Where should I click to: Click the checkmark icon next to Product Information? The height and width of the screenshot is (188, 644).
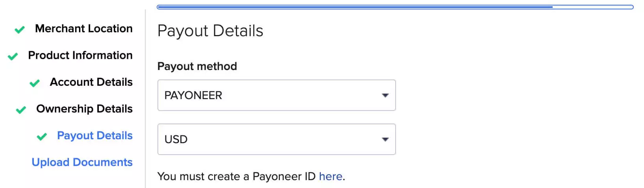(x=13, y=56)
